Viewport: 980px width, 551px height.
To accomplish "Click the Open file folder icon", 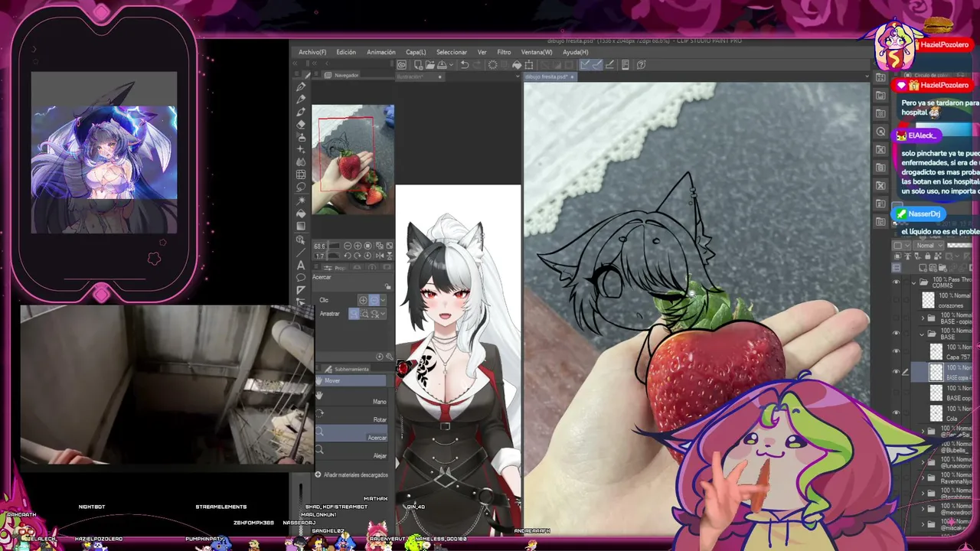I will [x=430, y=65].
